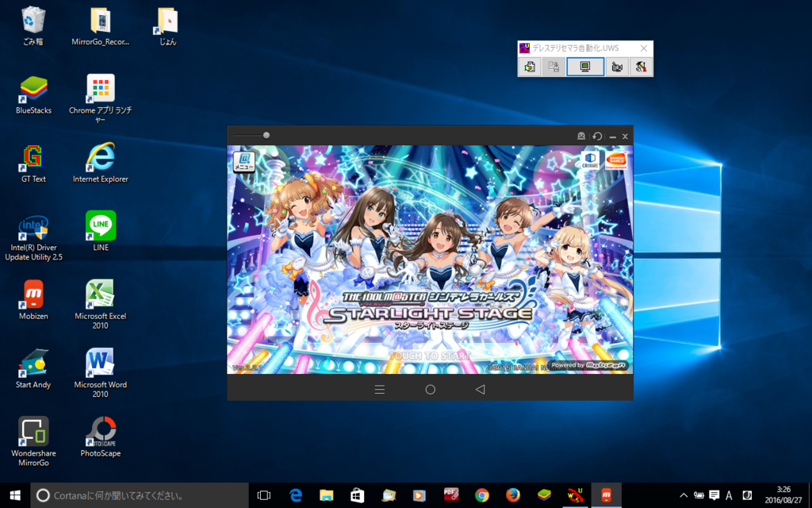Open the Action Center notifications icon

(x=714, y=495)
